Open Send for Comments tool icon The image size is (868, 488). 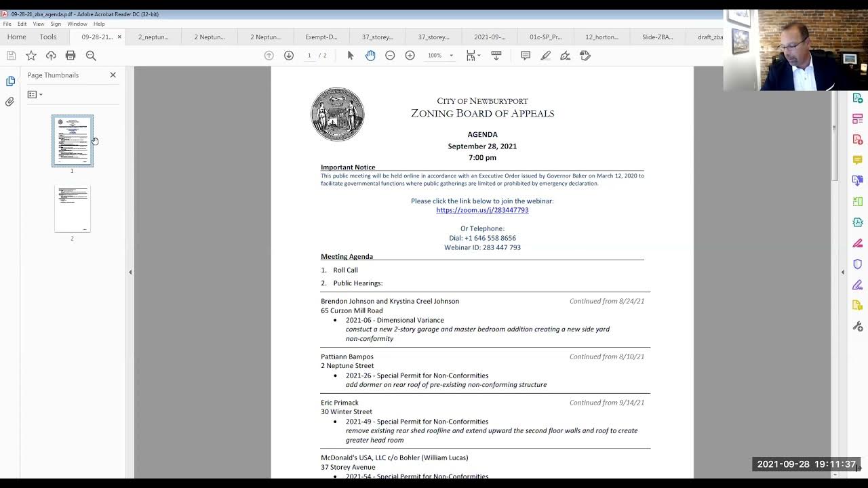[858, 305]
